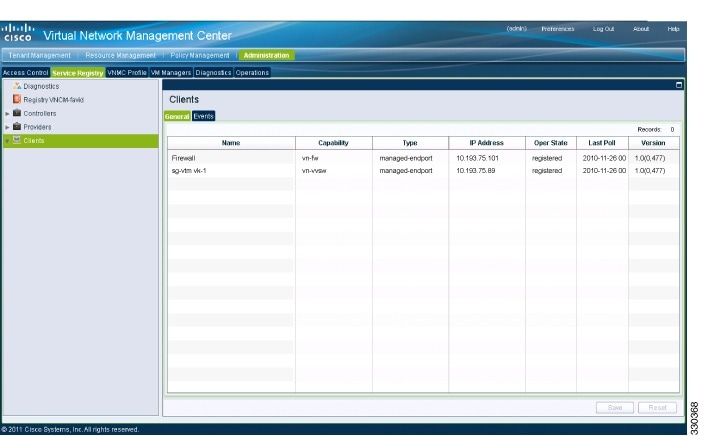The width and height of the screenshot is (704, 436).
Task: Sort by the Version column header
Action: pos(653,143)
